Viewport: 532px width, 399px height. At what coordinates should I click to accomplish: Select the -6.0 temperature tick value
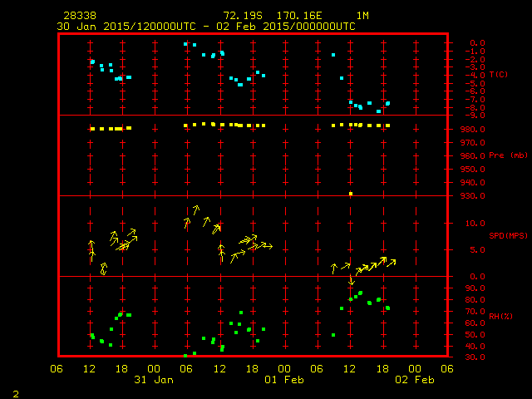(475, 91)
